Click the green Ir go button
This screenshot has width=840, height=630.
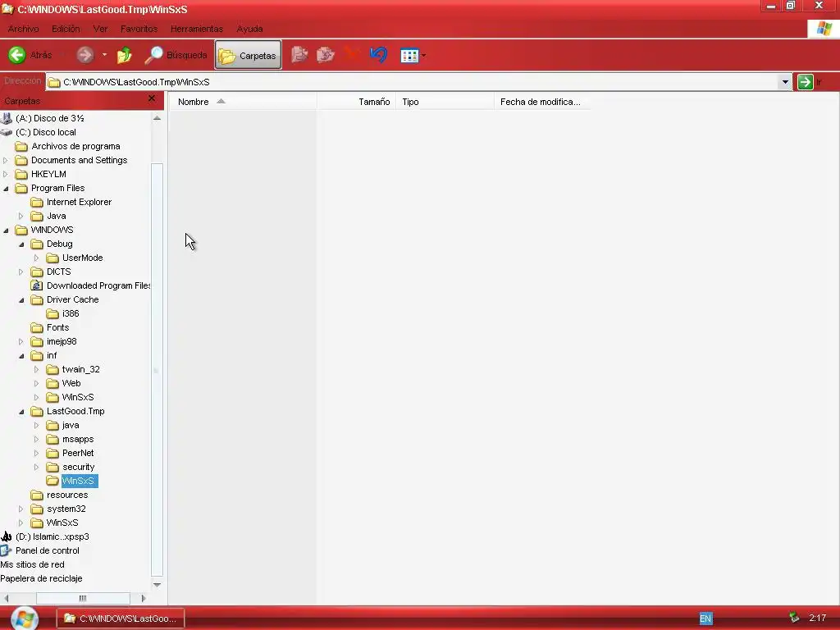[806, 82]
